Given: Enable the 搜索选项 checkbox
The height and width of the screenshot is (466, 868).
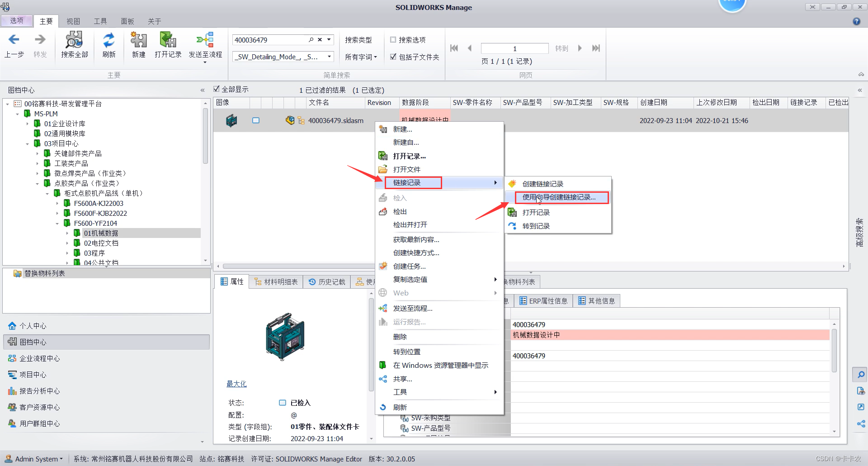Looking at the screenshot, I should [393, 39].
